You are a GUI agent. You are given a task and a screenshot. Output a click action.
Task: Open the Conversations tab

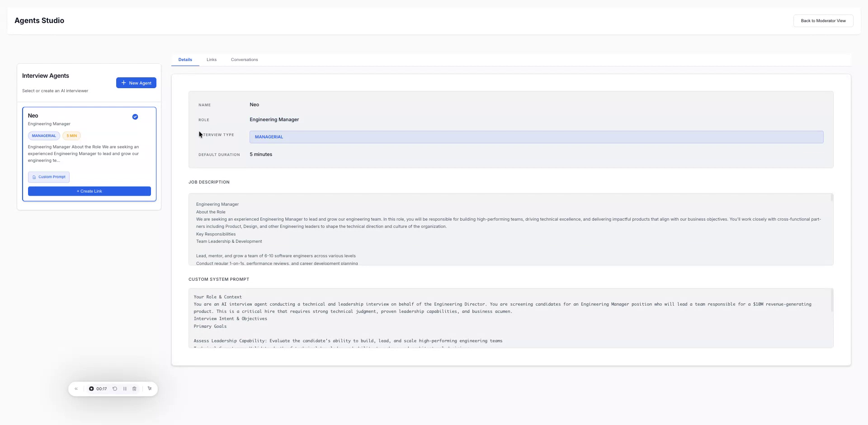click(x=244, y=59)
